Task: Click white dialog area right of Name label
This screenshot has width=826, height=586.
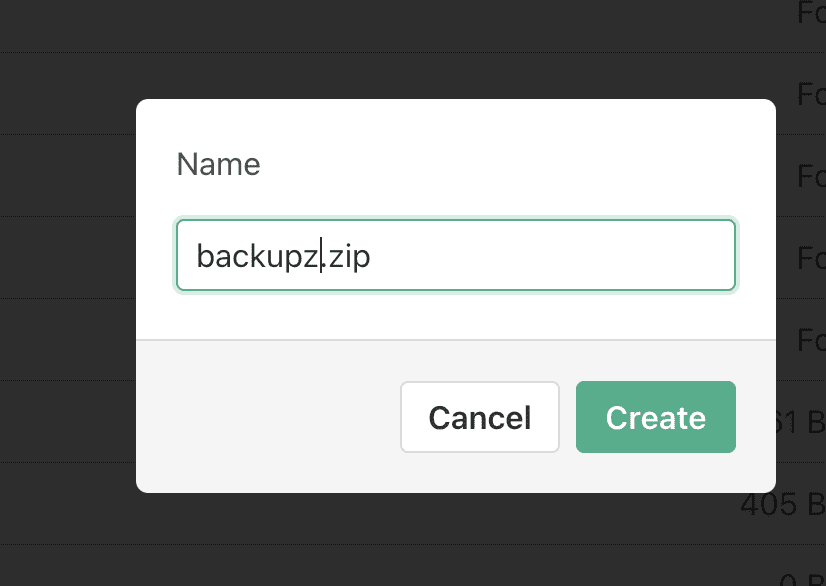Action: (x=500, y=164)
